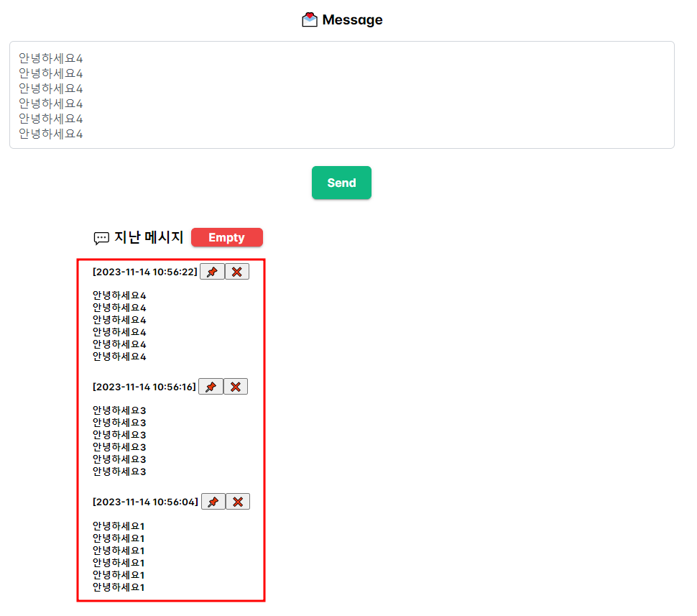697x616 pixels.
Task: Delete the message from 10:56:04
Action: tap(238, 502)
